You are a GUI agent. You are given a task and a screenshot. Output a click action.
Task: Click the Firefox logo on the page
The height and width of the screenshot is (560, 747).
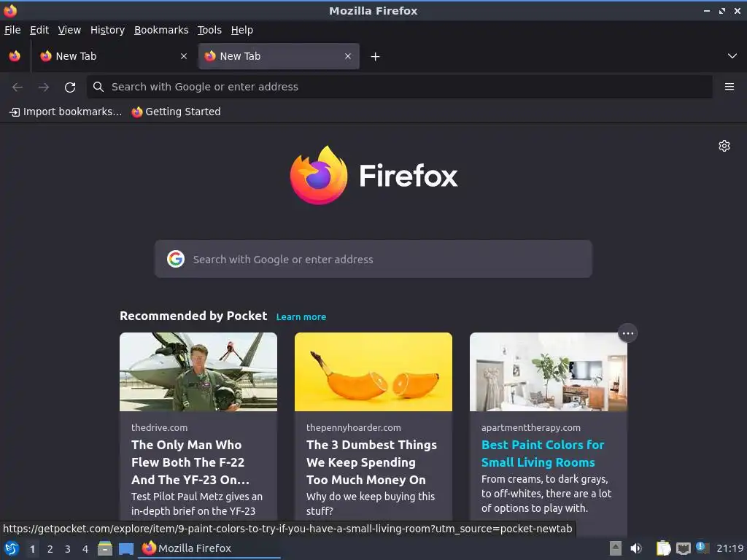tap(374, 175)
